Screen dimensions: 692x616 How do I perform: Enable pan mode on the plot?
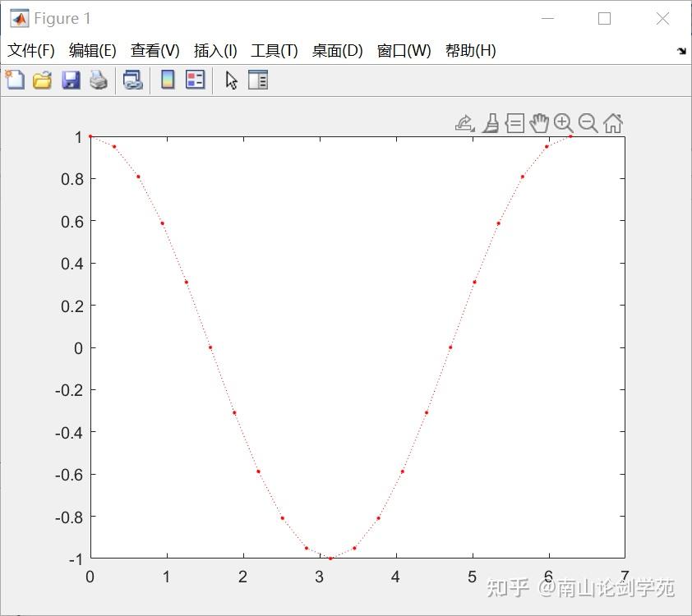pyautogui.click(x=539, y=123)
